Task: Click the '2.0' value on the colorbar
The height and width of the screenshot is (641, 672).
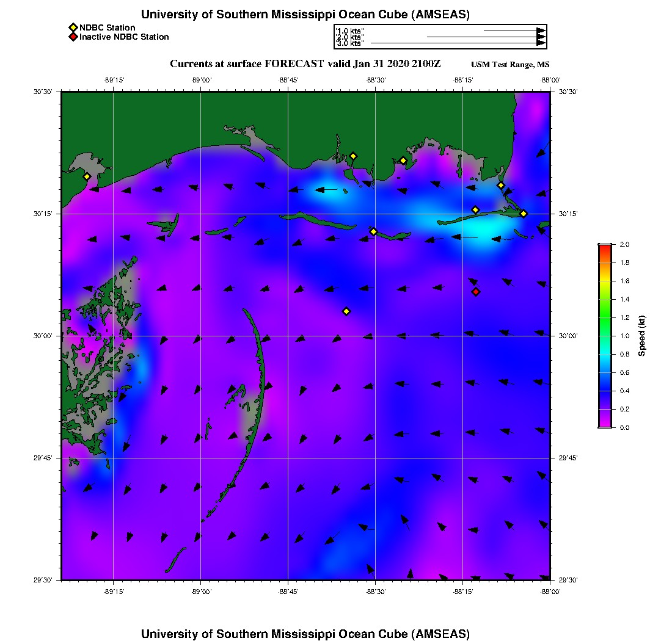Action: (625, 245)
